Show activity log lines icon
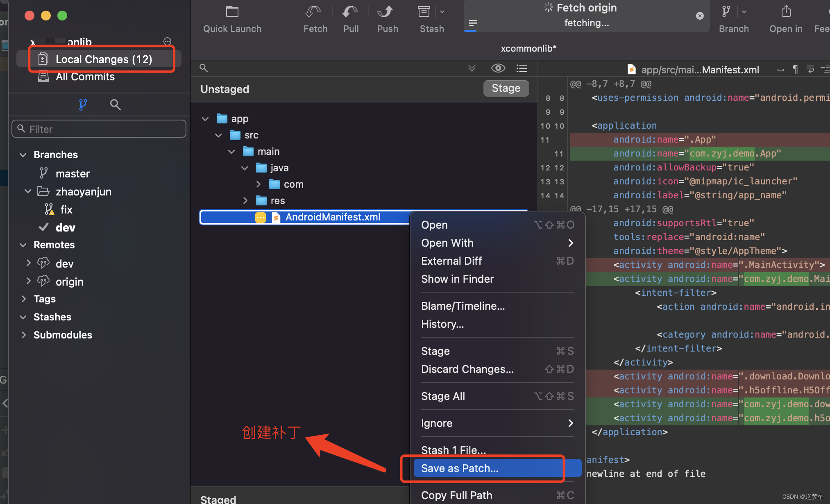 click(x=473, y=23)
